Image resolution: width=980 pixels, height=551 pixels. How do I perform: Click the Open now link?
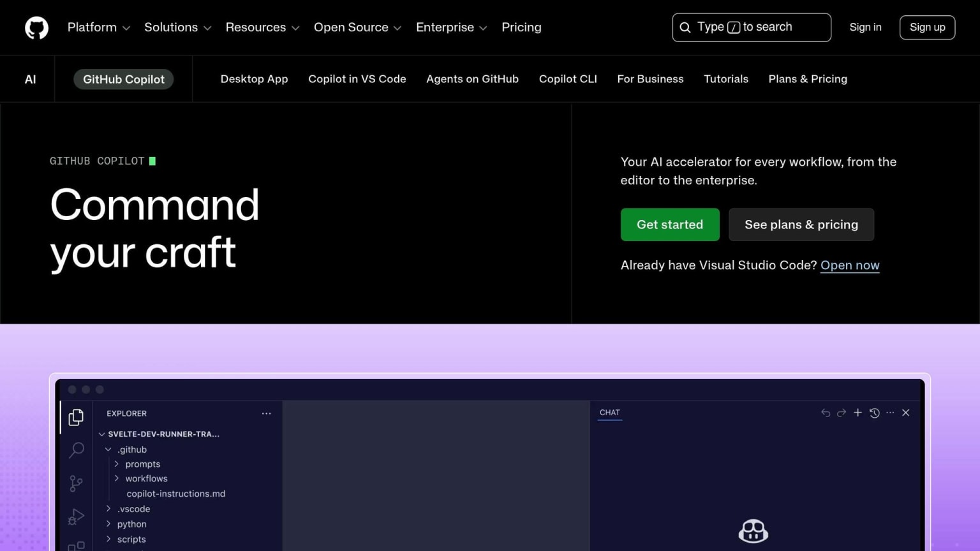pos(850,265)
